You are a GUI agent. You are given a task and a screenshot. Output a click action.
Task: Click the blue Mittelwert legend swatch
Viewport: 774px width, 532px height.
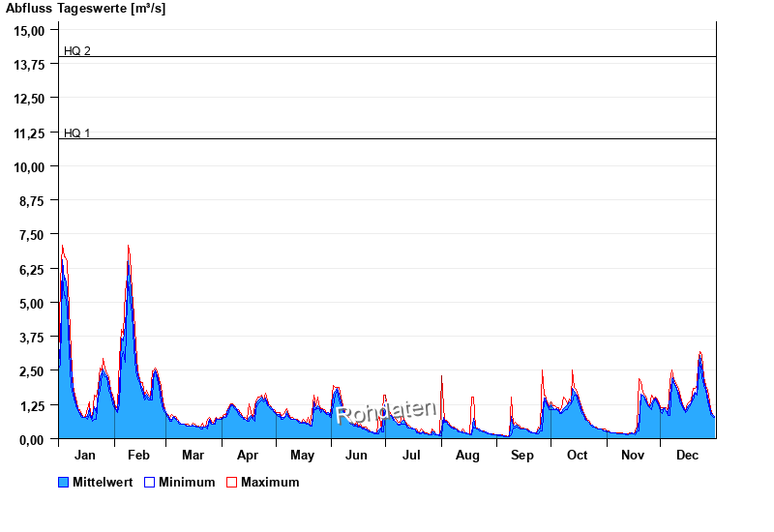(x=64, y=482)
